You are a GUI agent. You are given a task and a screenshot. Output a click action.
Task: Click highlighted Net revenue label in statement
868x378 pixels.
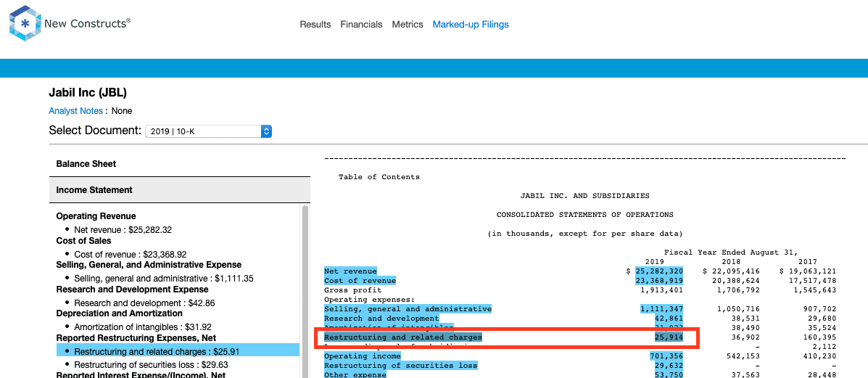(350, 271)
